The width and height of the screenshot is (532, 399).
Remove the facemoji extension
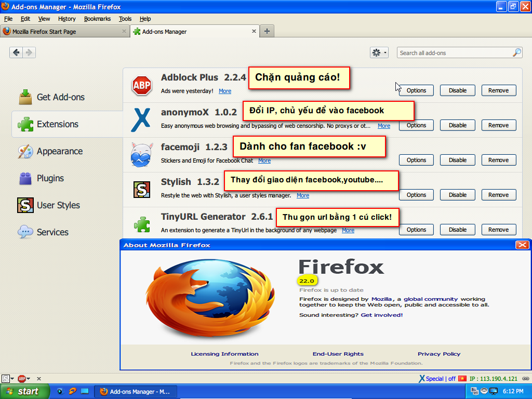[x=499, y=160]
